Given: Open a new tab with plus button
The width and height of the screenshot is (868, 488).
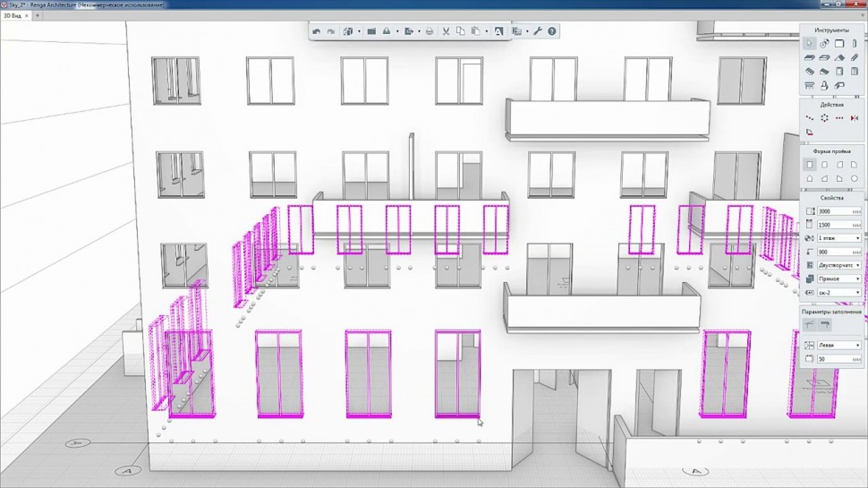Looking at the screenshot, I should pos(38,16).
